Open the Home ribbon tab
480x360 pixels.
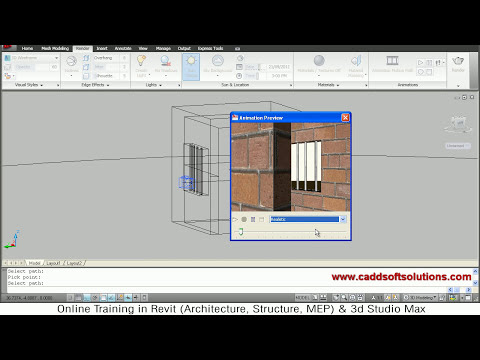point(27,48)
